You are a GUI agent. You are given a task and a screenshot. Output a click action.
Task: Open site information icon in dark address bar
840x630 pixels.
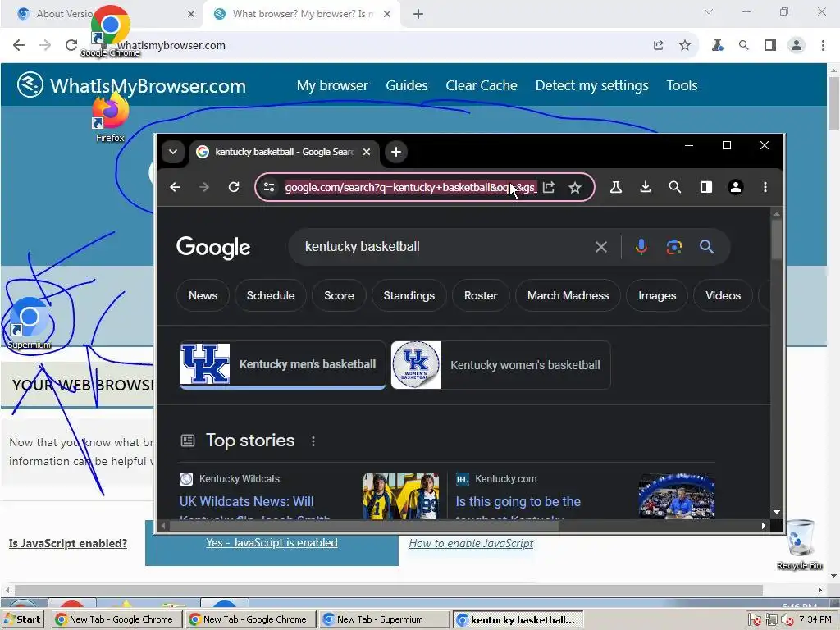(x=269, y=187)
